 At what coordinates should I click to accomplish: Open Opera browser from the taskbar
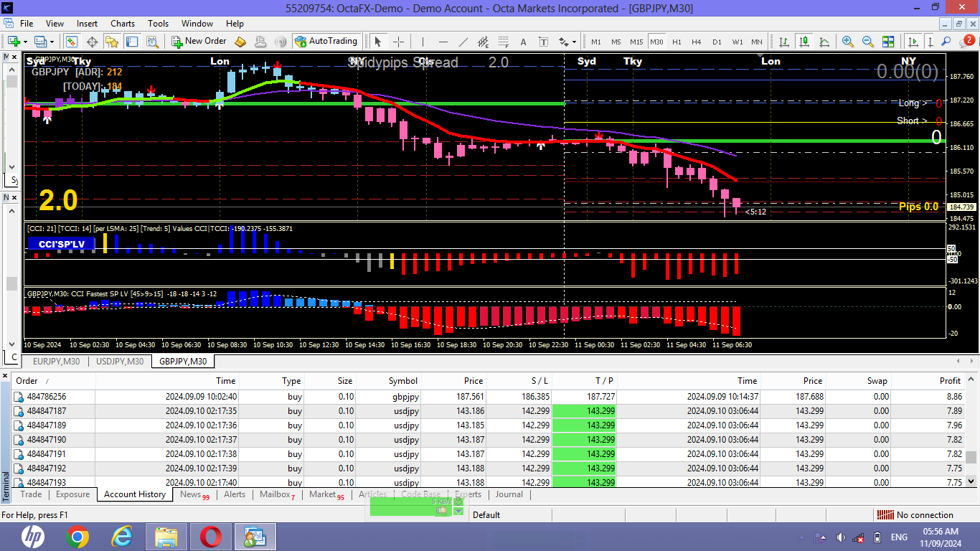coord(210,537)
